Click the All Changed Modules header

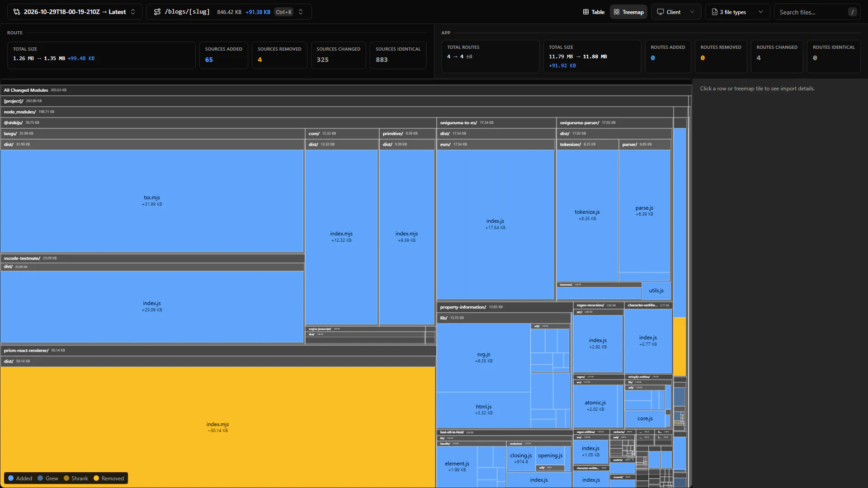(346, 90)
